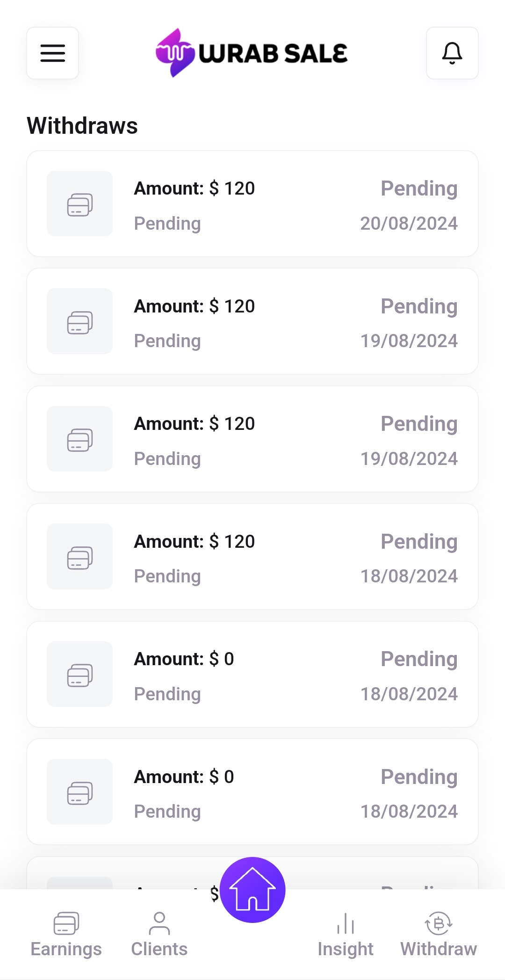Viewport: 505px width, 980px height.
Task: Open the last $0 fully visible withdrawal entry
Action: (x=252, y=792)
